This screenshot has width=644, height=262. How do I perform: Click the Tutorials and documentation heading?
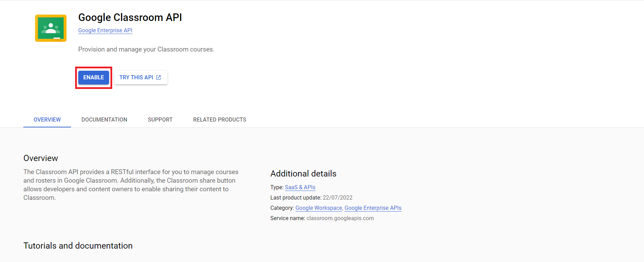pyautogui.click(x=78, y=246)
